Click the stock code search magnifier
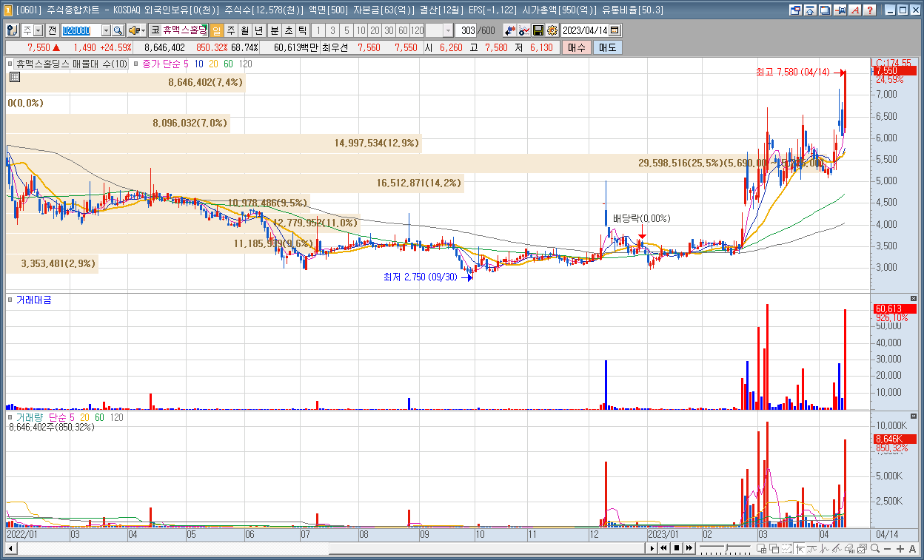The width and height of the screenshot is (924, 560). pyautogui.click(x=118, y=30)
